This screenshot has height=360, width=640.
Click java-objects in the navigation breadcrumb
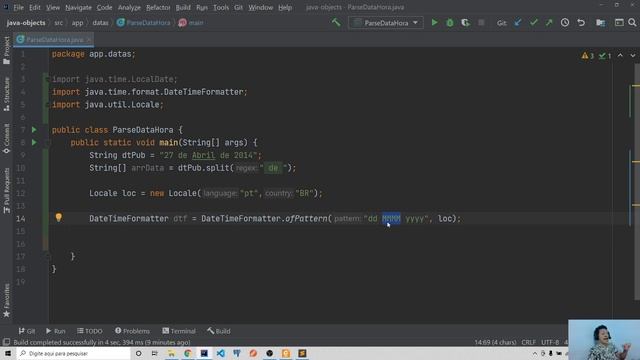[x=26, y=23]
